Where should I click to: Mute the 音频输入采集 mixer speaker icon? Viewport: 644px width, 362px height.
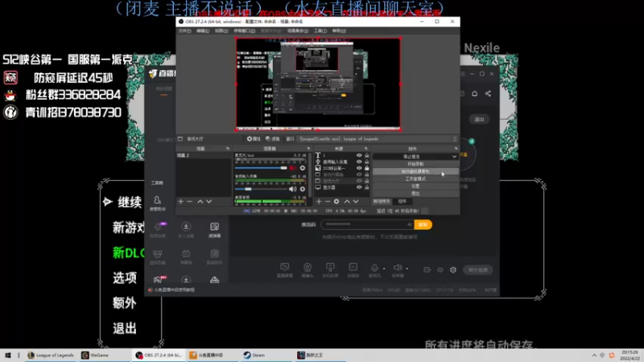pyautogui.click(x=292, y=189)
